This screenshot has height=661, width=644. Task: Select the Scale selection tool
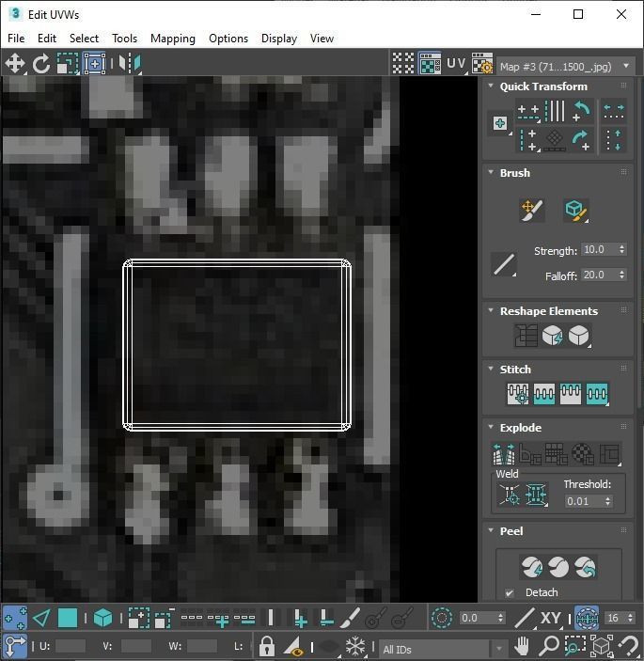point(68,64)
